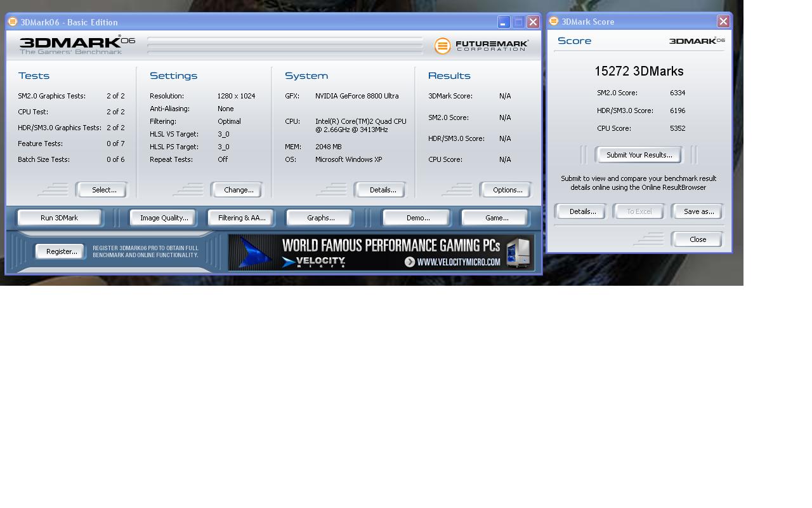Open the Image Quality tool
Screen dimensions: 812x508
[164, 218]
